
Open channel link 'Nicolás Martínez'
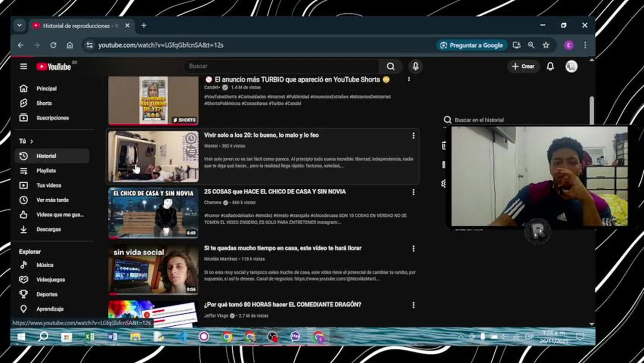220,259
